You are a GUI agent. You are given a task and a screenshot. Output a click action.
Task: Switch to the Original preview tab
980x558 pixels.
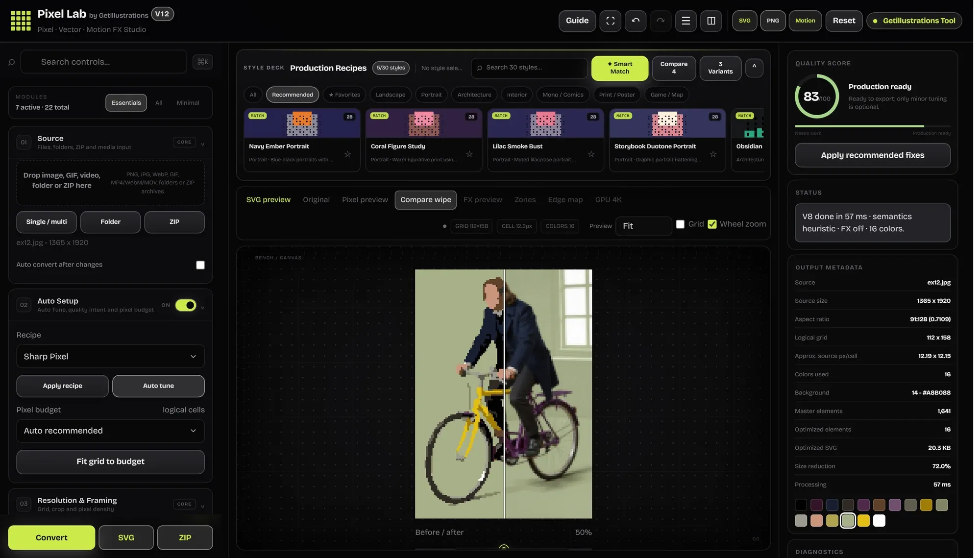[x=316, y=200]
